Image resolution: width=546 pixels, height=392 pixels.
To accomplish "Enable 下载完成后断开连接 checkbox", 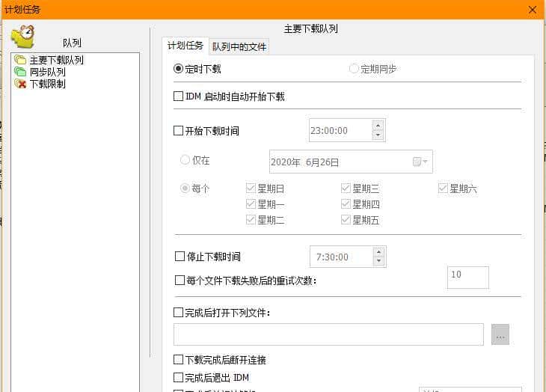I will (x=178, y=359).
